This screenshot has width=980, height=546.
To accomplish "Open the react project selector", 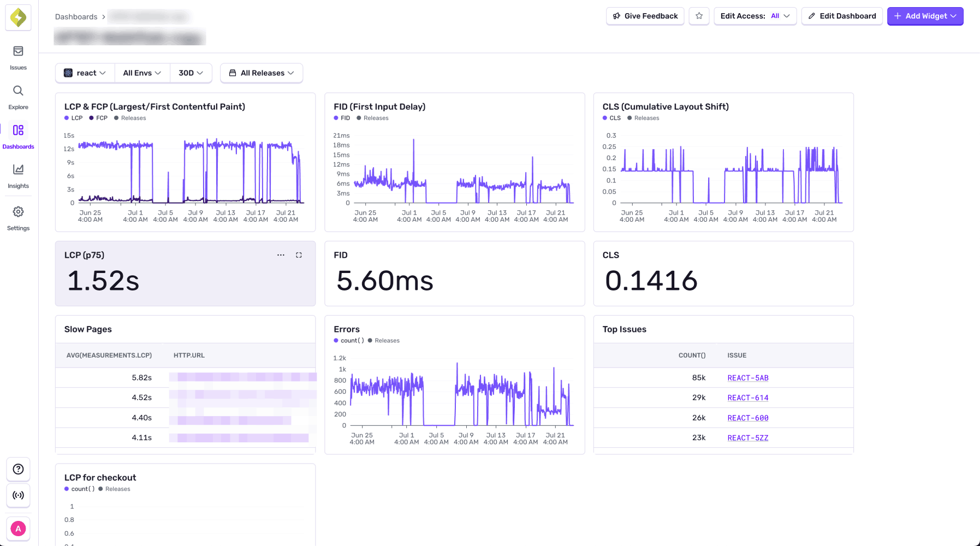I will coord(85,73).
